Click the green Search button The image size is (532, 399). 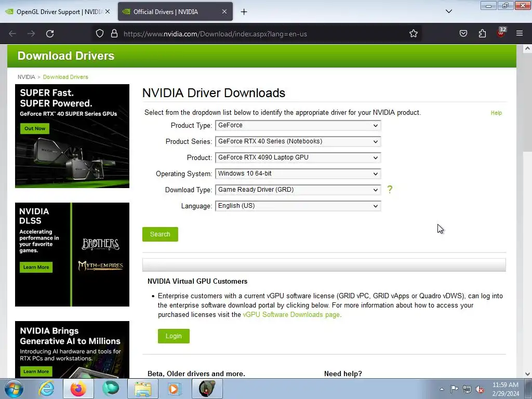click(160, 234)
